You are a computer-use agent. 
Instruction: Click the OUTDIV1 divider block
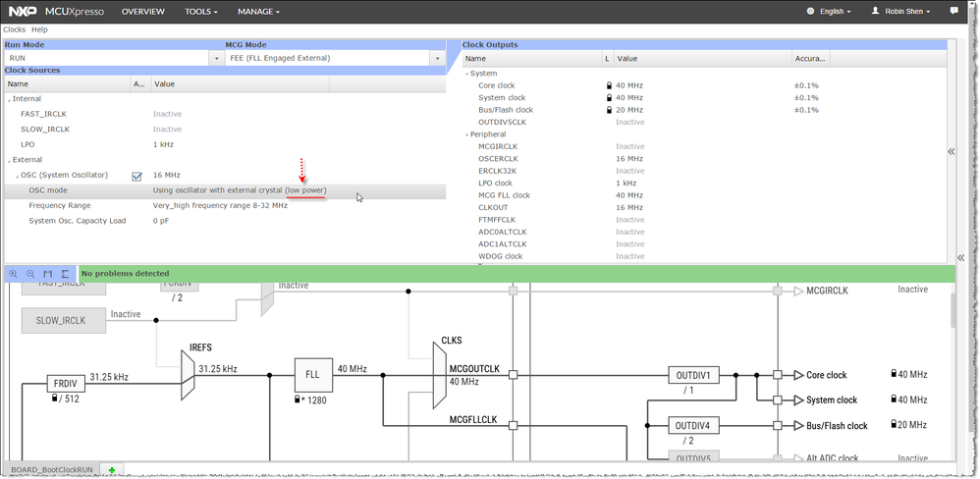pyautogui.click(x=693, y=375)
